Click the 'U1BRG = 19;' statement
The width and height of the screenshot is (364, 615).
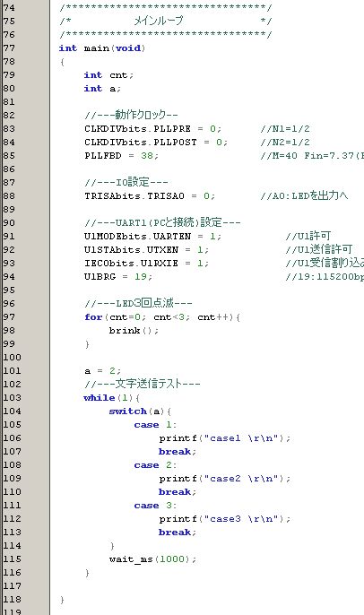(x=118, y=276)
